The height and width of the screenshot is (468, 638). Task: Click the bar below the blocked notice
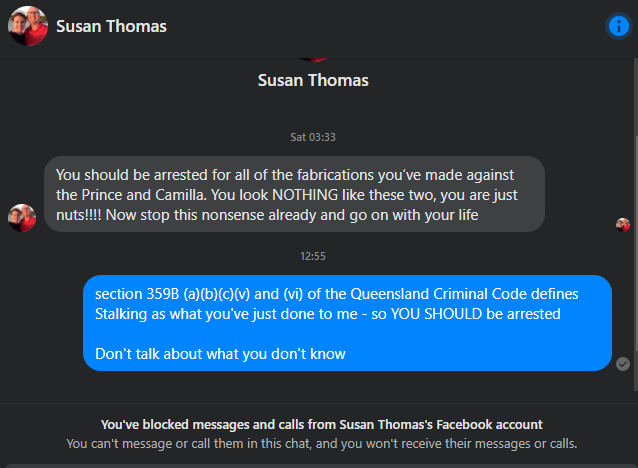tap(321, 466)
